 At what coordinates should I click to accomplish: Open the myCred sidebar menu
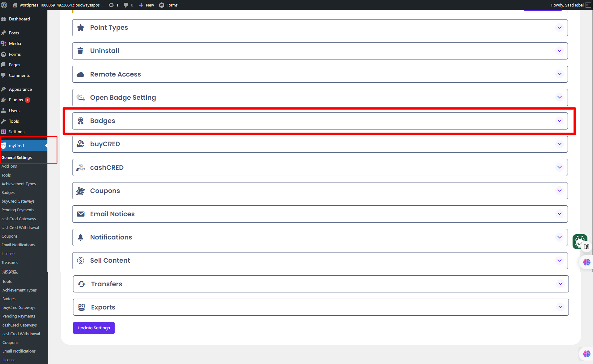tap(24, 146)
